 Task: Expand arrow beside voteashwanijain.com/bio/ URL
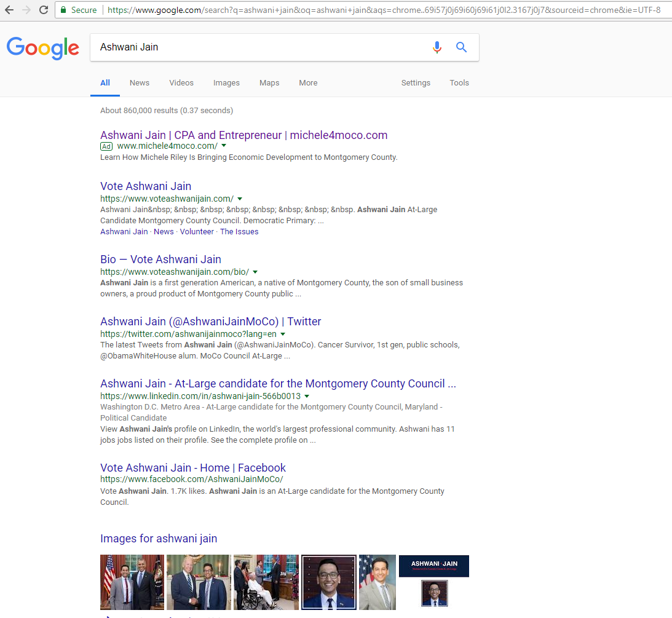[255, 272]
